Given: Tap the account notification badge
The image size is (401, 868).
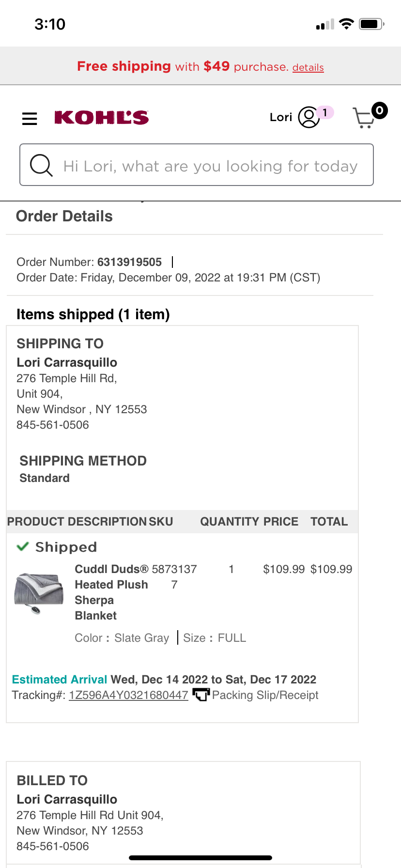Looking at the screenshot, I should 325,112.
